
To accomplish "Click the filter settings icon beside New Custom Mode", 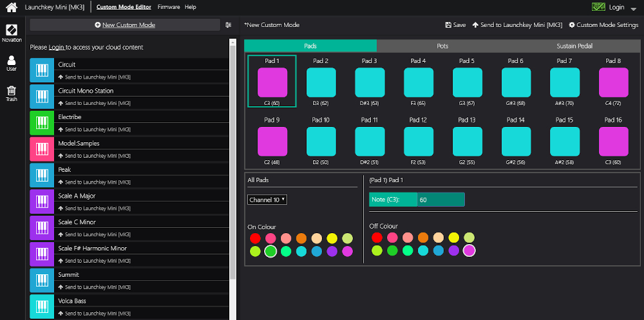I will 229,25.
